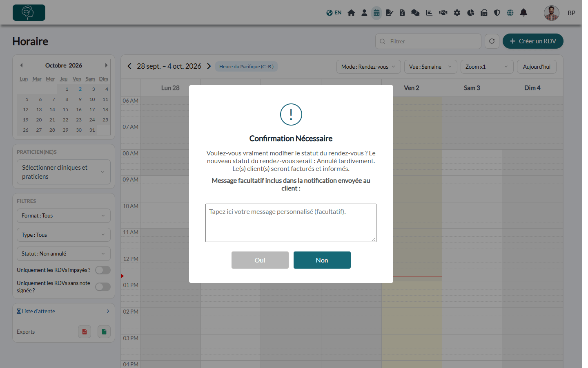Open the chart list reports icon
Viewport: 588px width, 368px height.
coord(429,13)
